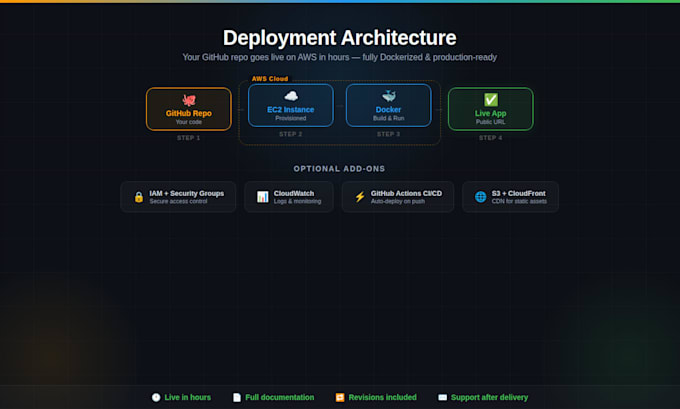Click the Public URL caption

(x=490, y=122)
